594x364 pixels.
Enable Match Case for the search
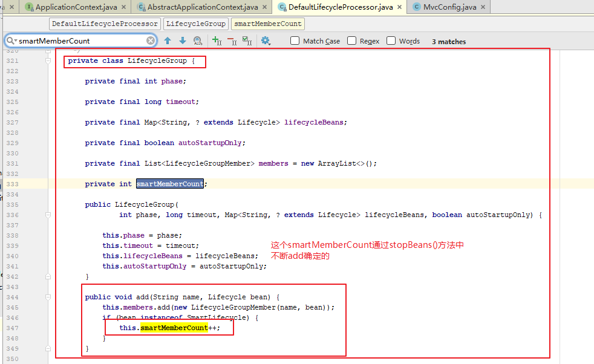(x=295, y=41)
